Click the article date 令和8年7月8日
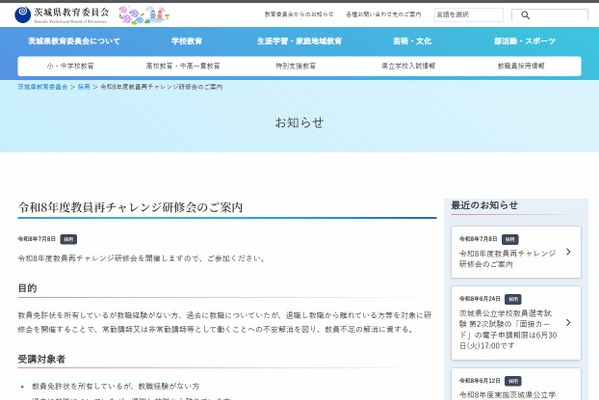599x400 pixels. (x=37, y=239)
